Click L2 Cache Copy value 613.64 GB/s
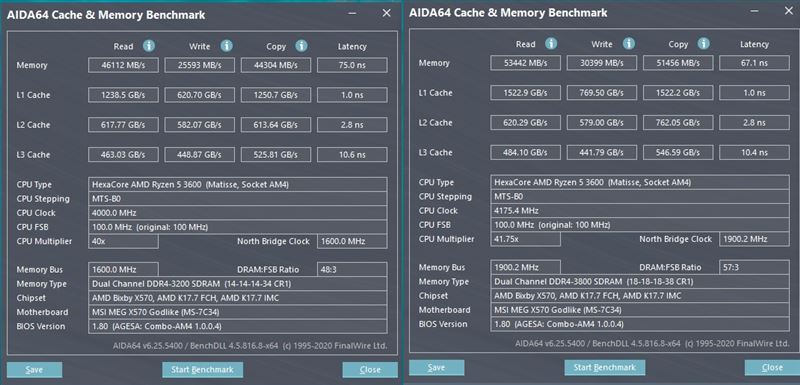The width and height of the screenshot is (800, 385). 276,125
